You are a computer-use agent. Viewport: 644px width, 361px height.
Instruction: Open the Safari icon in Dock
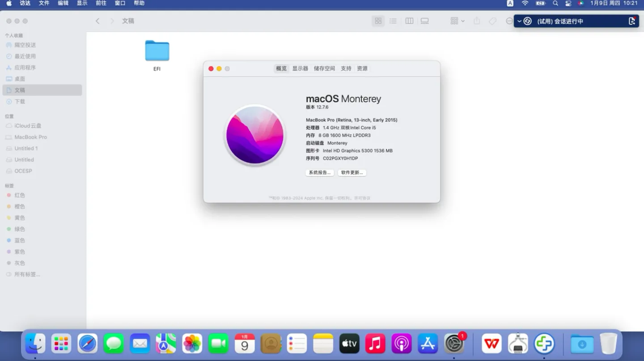[x=88, y=344]
